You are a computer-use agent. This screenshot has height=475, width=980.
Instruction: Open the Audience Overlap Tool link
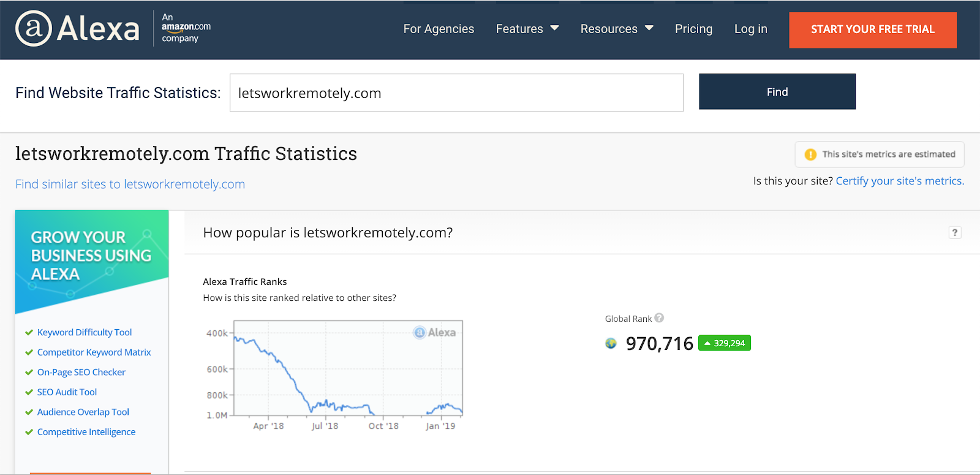point(83,412)
